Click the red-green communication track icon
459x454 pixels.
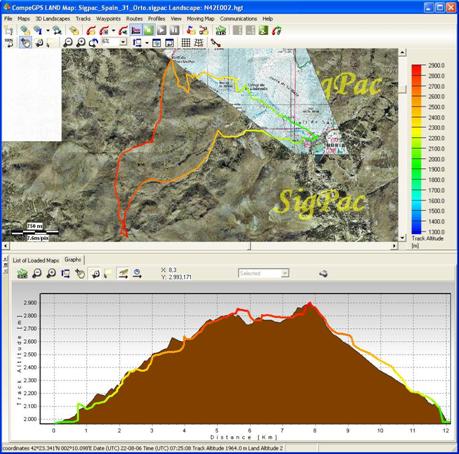click(276, 31)
